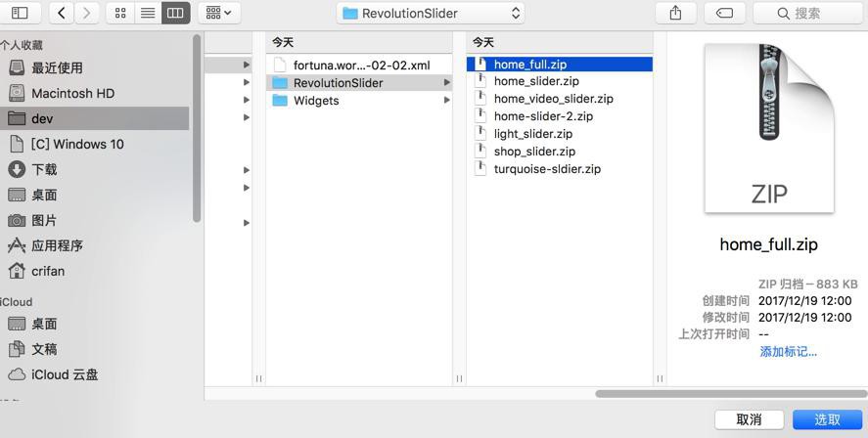
Task: Expand Widgets folder via its arrow
Action: pos(446,101)
